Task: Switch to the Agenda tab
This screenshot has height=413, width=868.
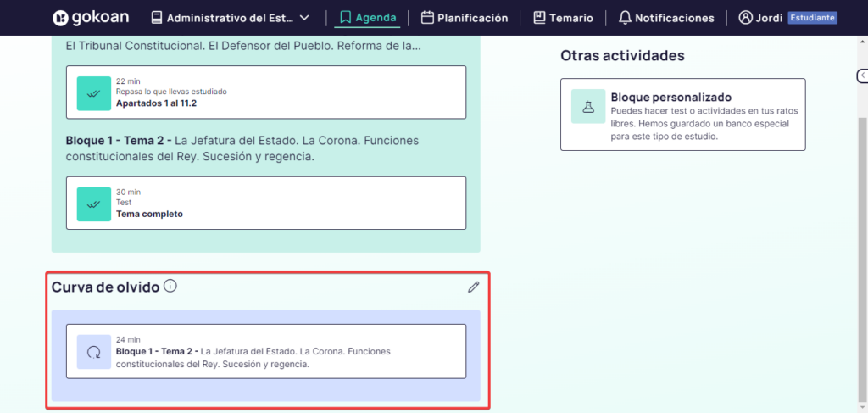Action: click(366, 18)
